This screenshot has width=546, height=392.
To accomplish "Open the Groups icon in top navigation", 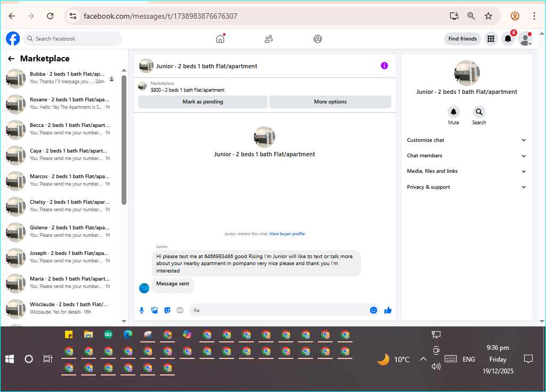I will coord(318,39).
